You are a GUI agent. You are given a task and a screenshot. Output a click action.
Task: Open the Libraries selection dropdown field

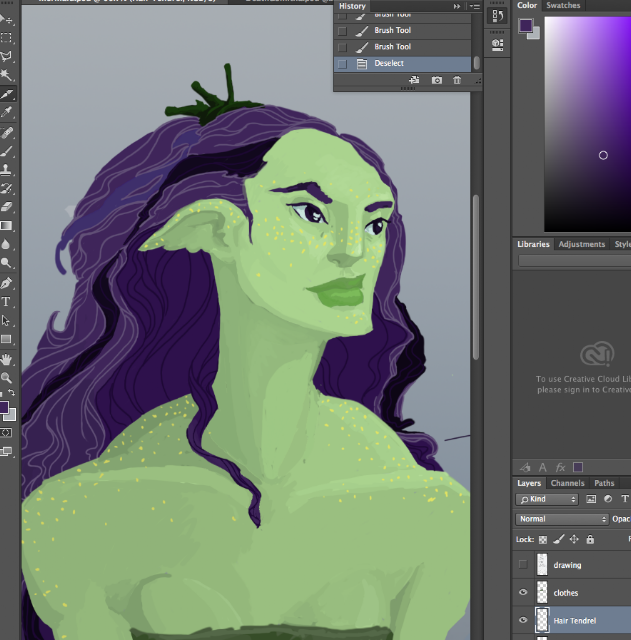coord(575,260)
